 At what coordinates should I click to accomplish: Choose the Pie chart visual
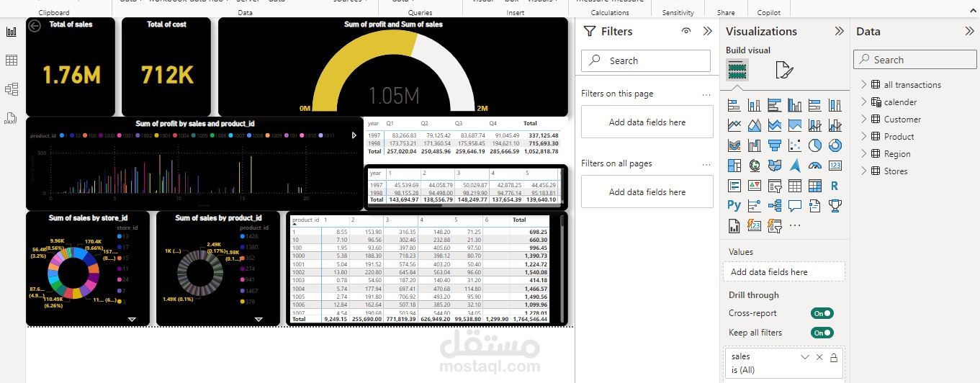[815, 145]
